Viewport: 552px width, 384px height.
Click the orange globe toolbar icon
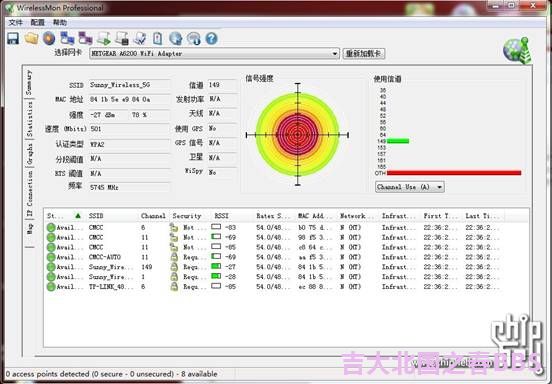[49, 38]
